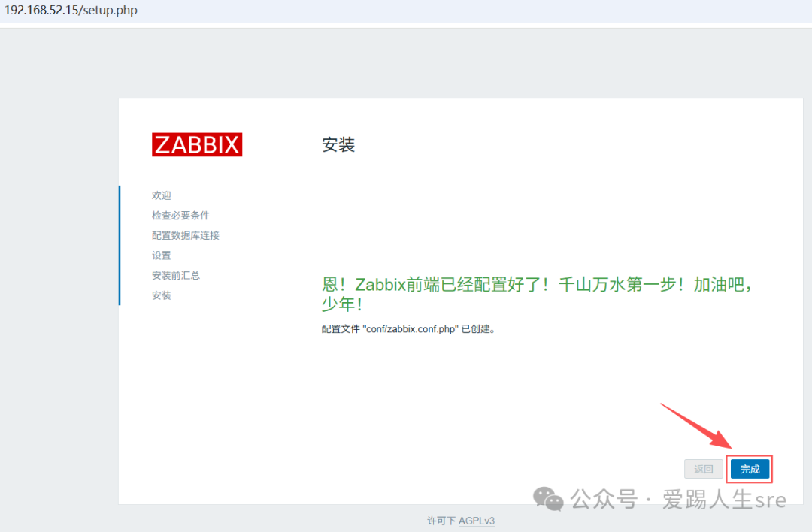812x532 pixels.
Task: Select the 检查必要条件 step
Action: (180, 216)
